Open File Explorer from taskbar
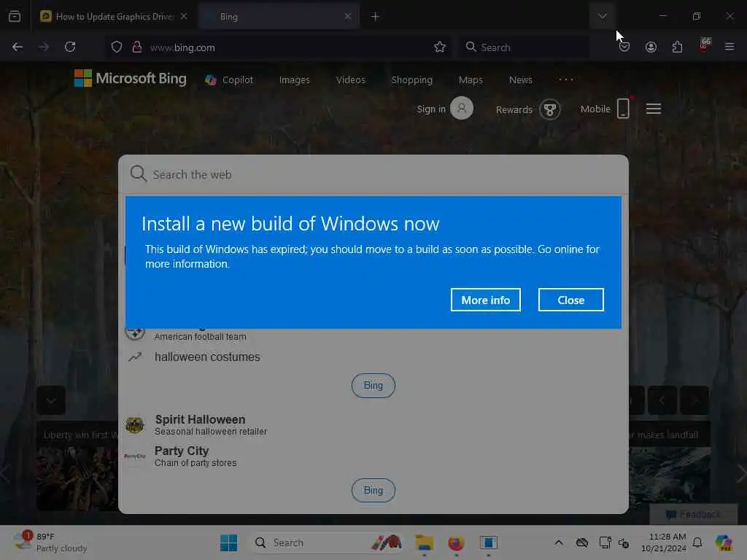This screenshot has height=560, width=747. click(x=424, y=542)
